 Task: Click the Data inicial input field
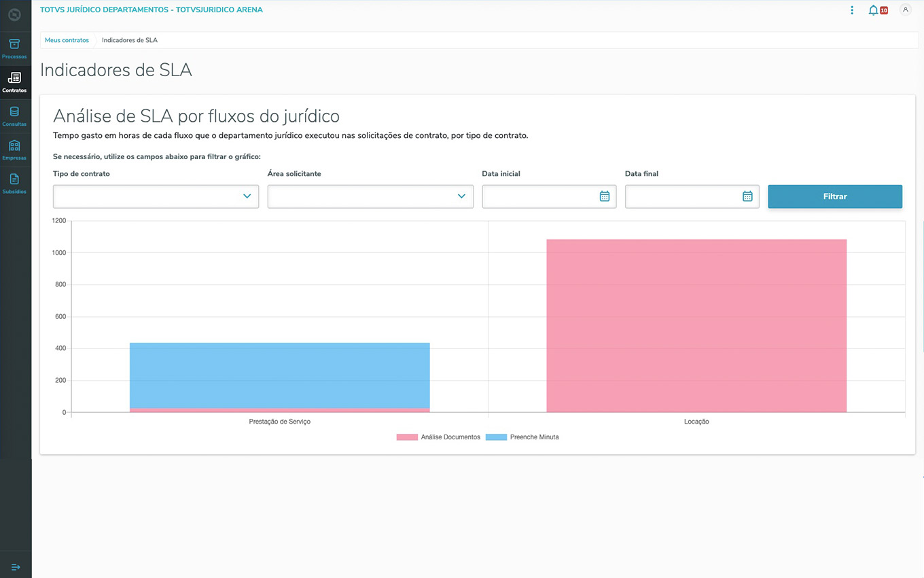coord(538,197)
